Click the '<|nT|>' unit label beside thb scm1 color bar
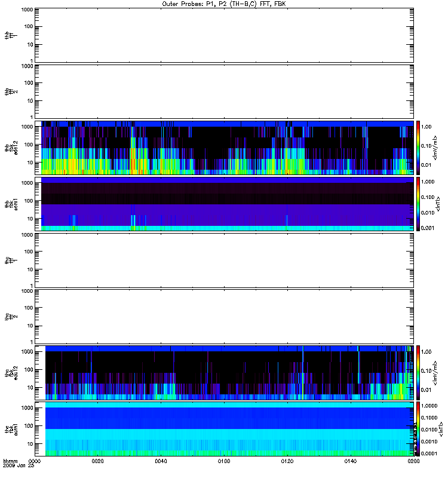Screen dimensions: 448x478 pyautogui.click(x=438, y=204)
